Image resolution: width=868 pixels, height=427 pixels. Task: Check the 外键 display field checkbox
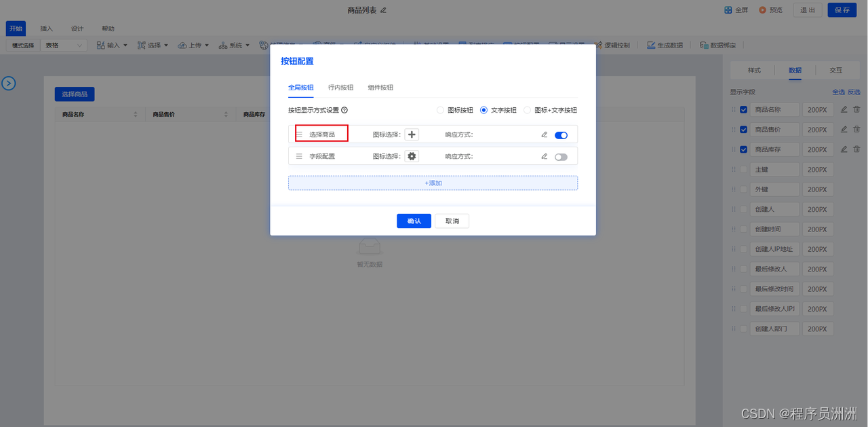[744, 189]
